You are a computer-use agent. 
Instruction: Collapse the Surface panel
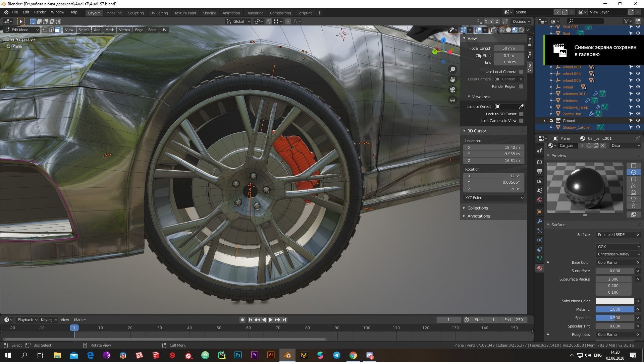(558, 225)
